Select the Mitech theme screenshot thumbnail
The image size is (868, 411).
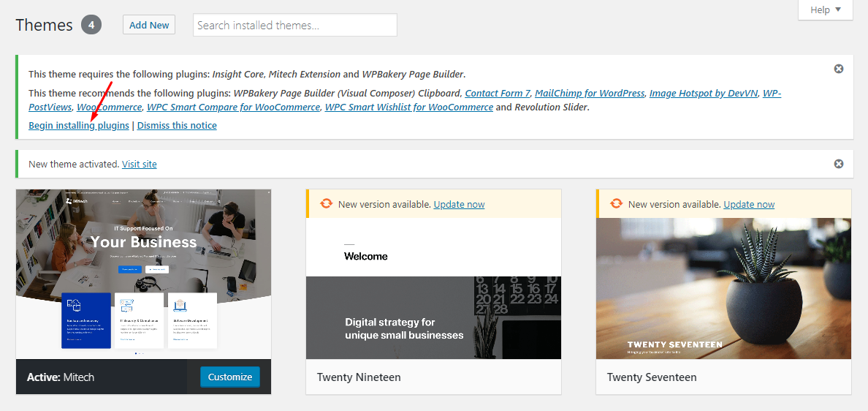click(x=143, y=274)
